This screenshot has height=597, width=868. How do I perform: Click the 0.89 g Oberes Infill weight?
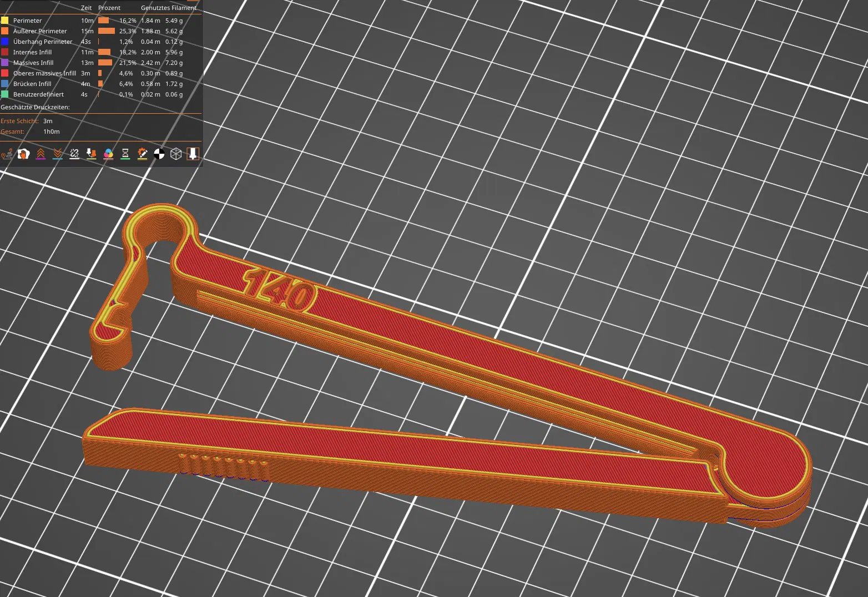point(174,73)
